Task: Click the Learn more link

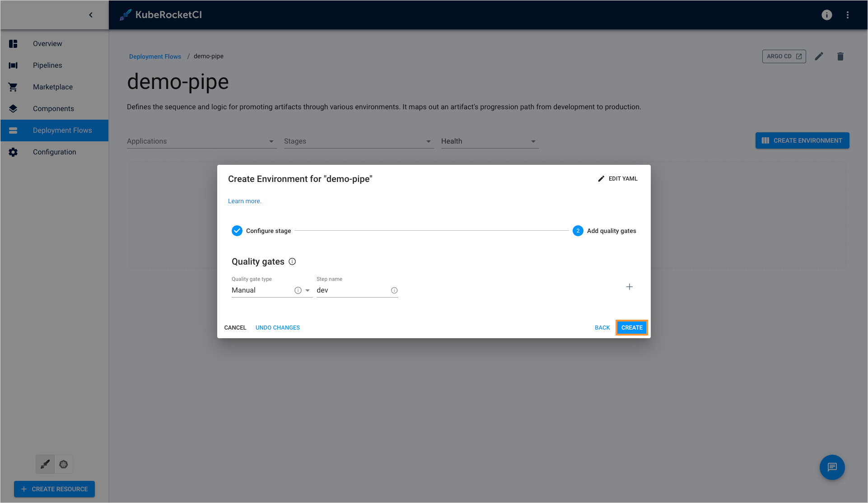Action: tap(244, 200)
